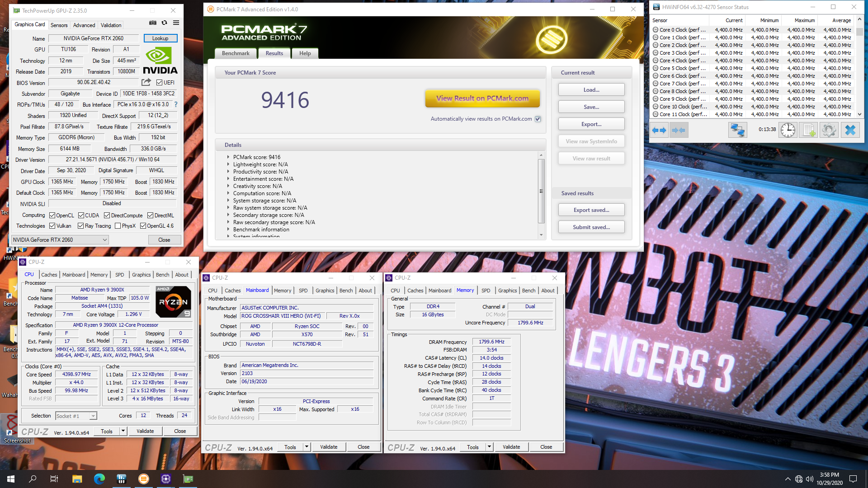Open the notification center icon

pos(853,479)
